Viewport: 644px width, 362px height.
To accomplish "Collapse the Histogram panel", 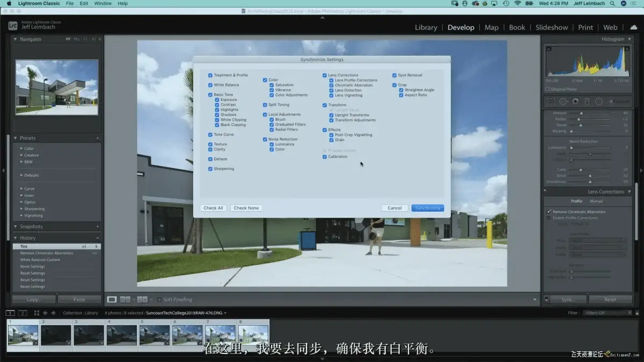I will tap(629, 39).
